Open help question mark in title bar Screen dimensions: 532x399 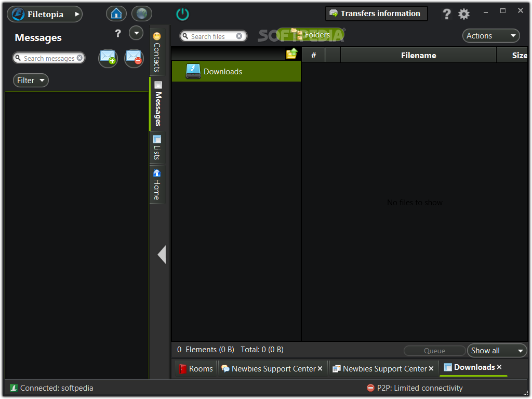pos(446,14)
